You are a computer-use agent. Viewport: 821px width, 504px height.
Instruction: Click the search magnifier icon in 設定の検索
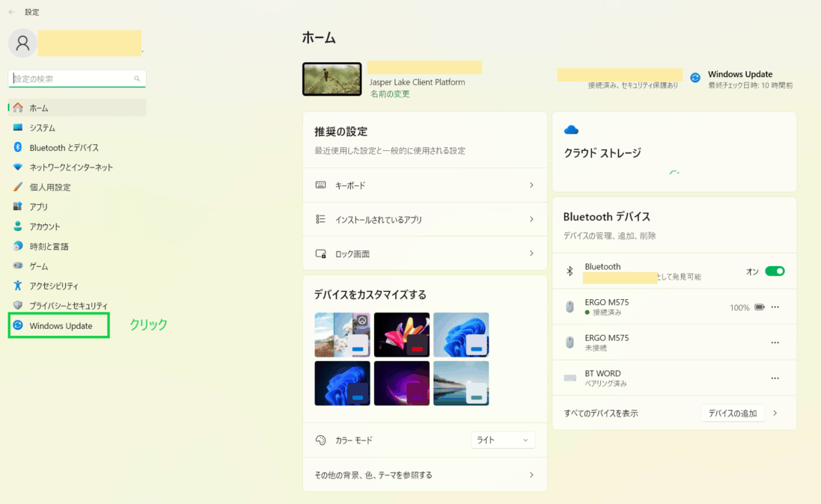click(x=137, y=79)
